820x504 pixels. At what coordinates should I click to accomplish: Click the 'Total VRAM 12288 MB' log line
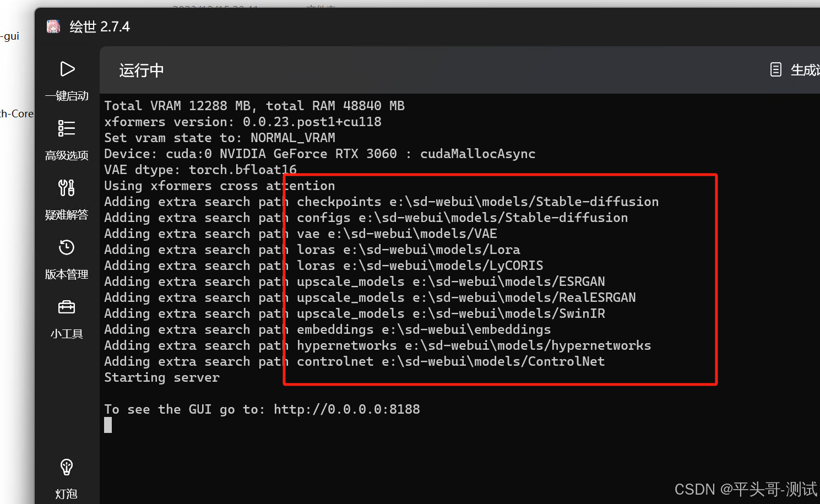pos(254,106)
